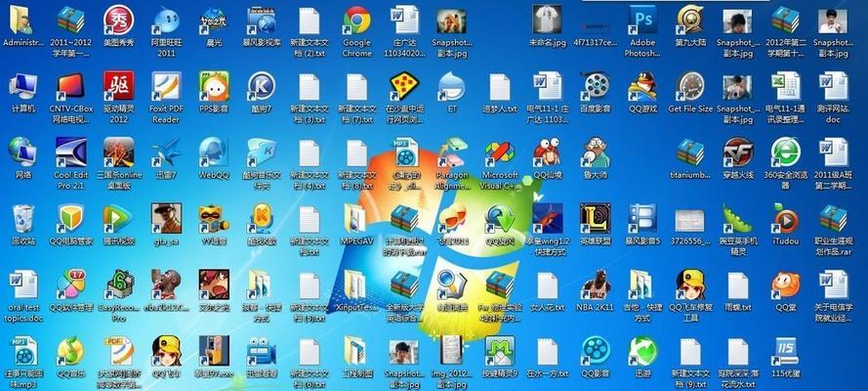This screenshot has height=391, width=868.
Task: Open the WebQQ shortcut
Action: pos(214,152)
